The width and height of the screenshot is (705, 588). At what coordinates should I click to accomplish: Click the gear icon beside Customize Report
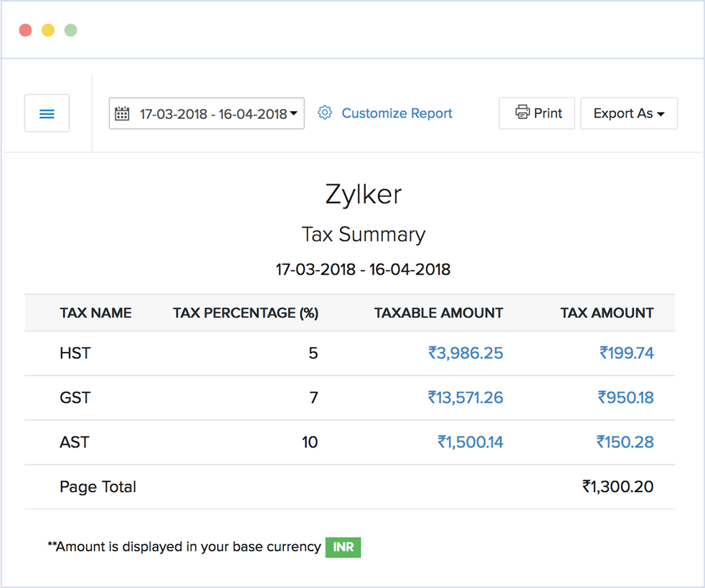pyautogui.click(x=324, y=113)
